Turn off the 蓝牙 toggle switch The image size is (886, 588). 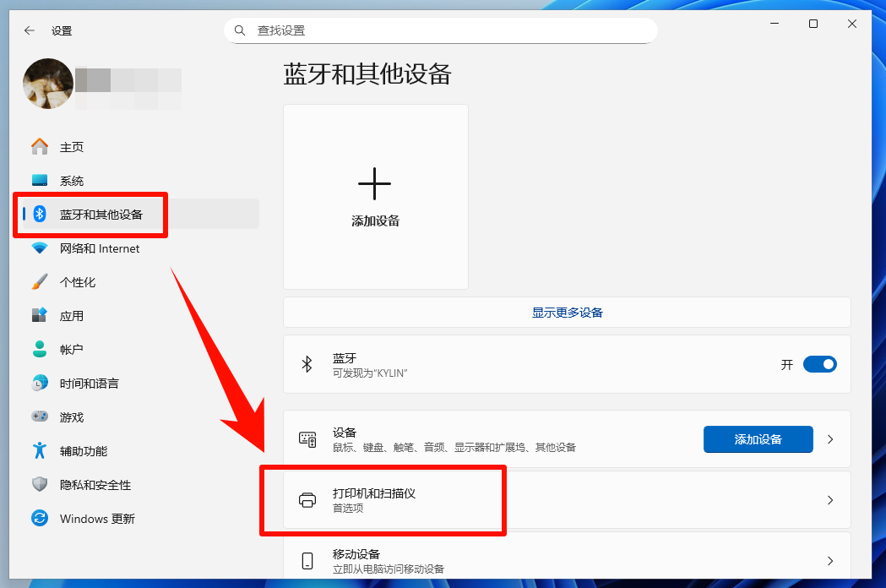coord(820,364)
